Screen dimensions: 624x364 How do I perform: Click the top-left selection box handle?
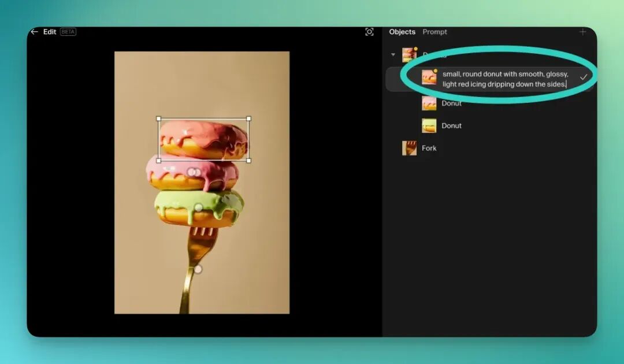(159, 118)
